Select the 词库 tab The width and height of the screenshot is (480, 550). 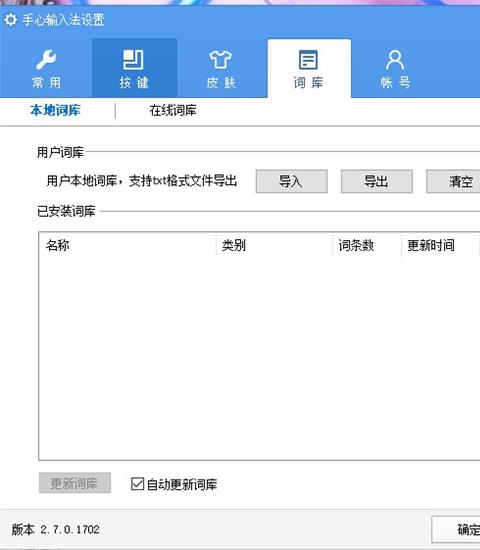pos(309,68)
